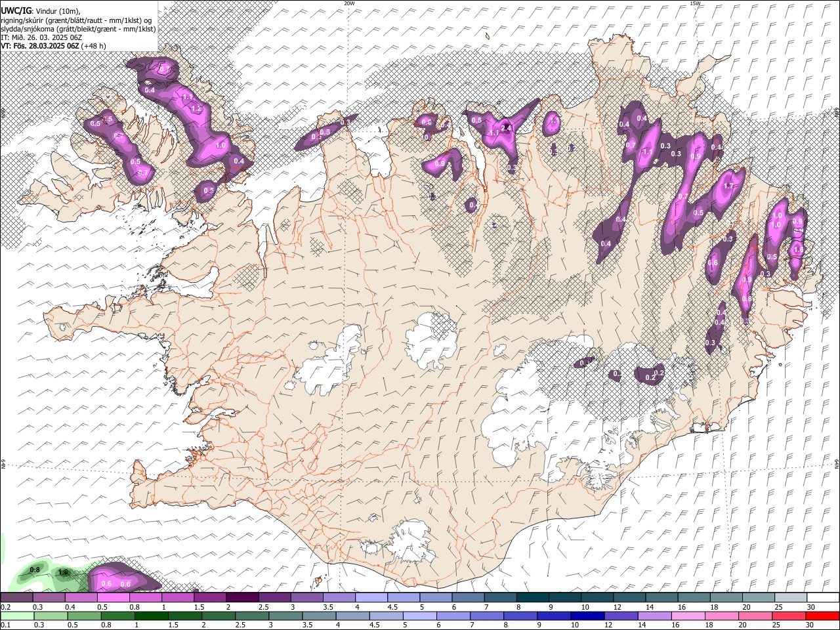Select pale grey top-row swatch between 25 and 30
840x630 pixels.
[x=790, y=598]
